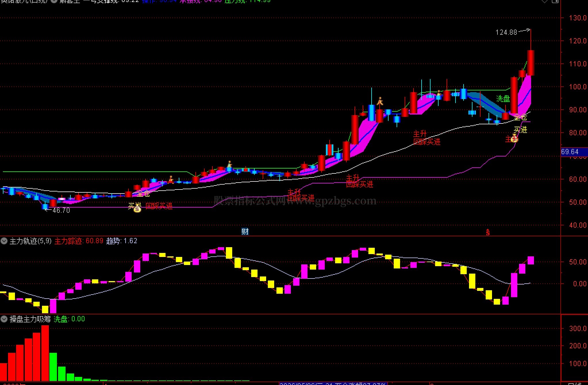This screenshot has height=385, width=588.
Task: Click the orange running-man icon above the 90 candle
Action: [x=380, y=101]
